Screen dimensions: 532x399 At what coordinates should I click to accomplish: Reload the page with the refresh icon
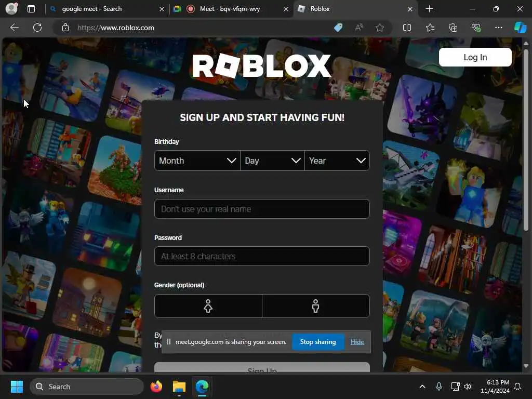click(37, 28)
